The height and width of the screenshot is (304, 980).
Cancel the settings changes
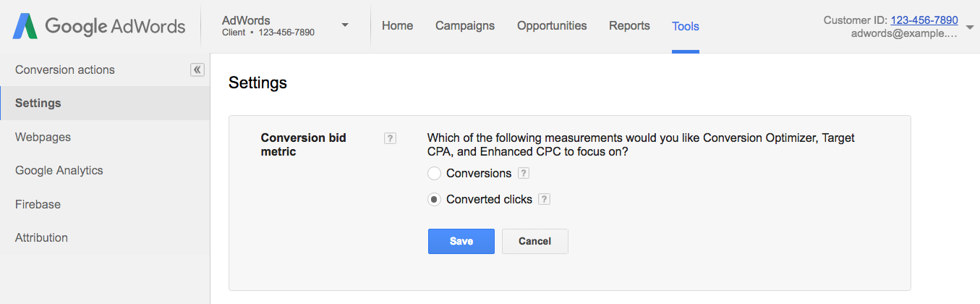coord(535,241)
